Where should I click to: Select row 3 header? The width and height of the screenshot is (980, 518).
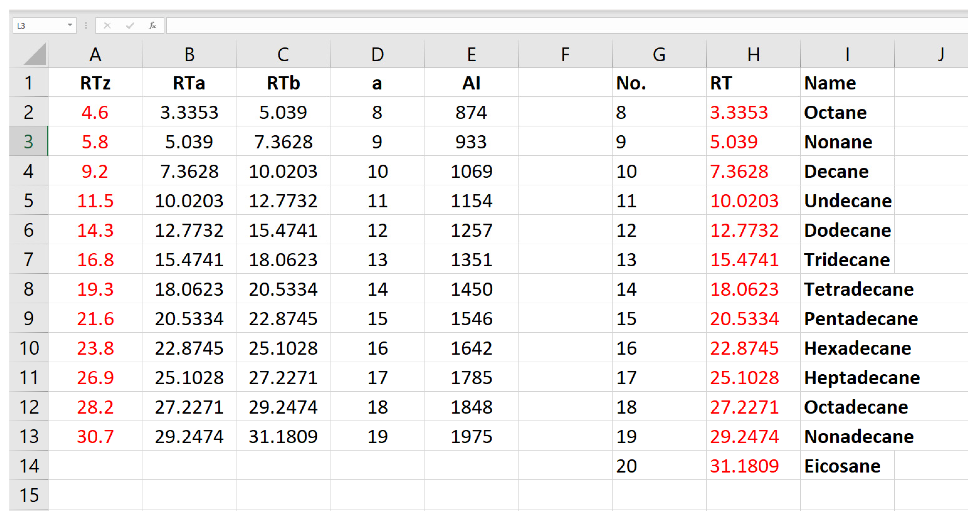28,141
